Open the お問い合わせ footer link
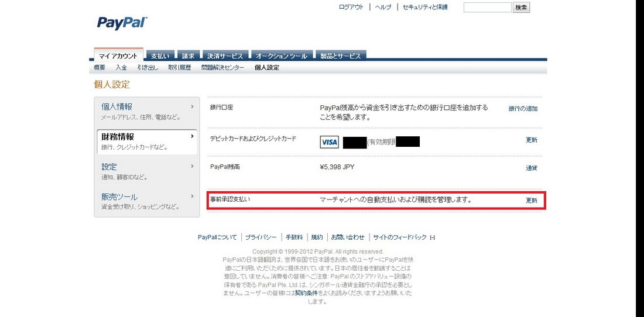 (x=347, y=237)
